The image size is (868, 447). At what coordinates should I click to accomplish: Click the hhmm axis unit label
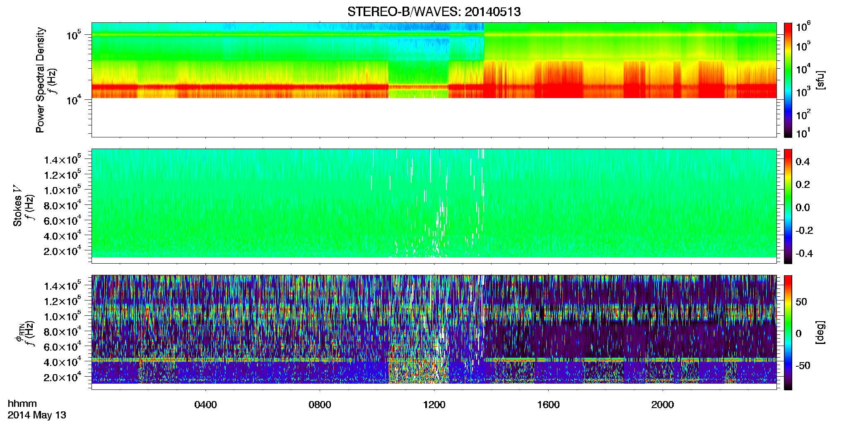[22, 404]
